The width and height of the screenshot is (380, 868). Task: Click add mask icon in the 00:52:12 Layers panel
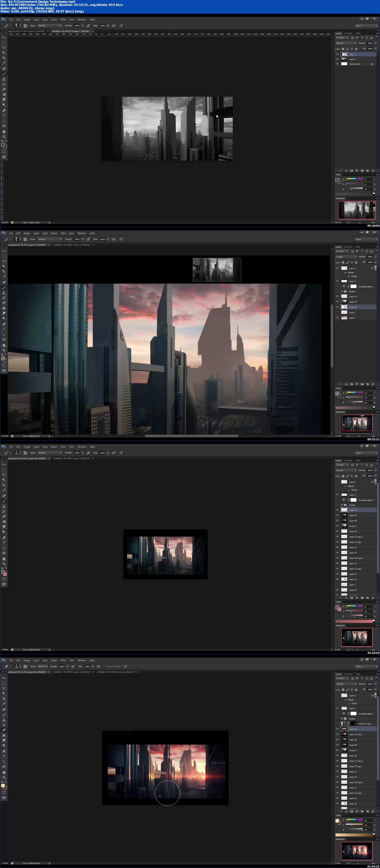[352, 384]
